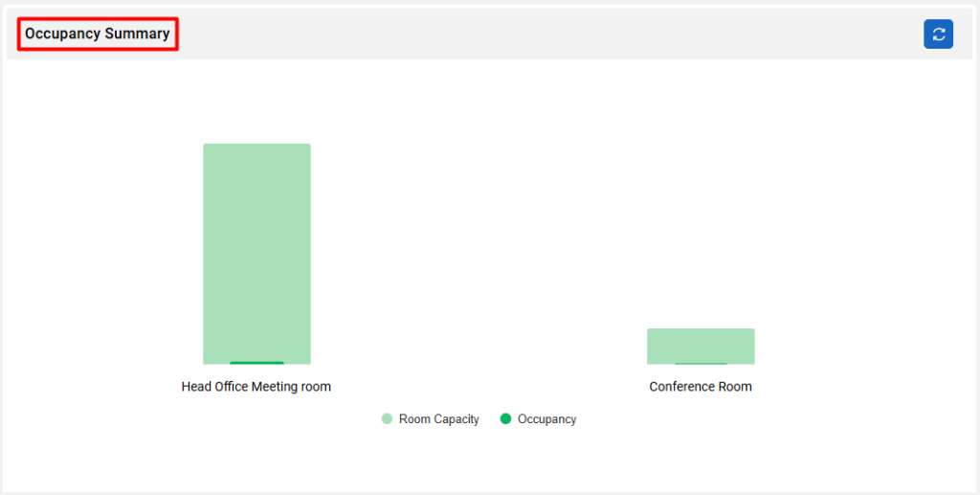The width and height of the screenshot is (980, 495).
Task: Click the dark green Occupancy legend dot
Action: tap(505, 418)
